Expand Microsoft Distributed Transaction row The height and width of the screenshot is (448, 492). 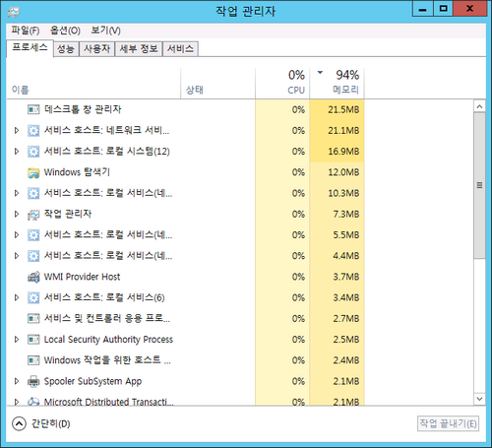point(17,402)
